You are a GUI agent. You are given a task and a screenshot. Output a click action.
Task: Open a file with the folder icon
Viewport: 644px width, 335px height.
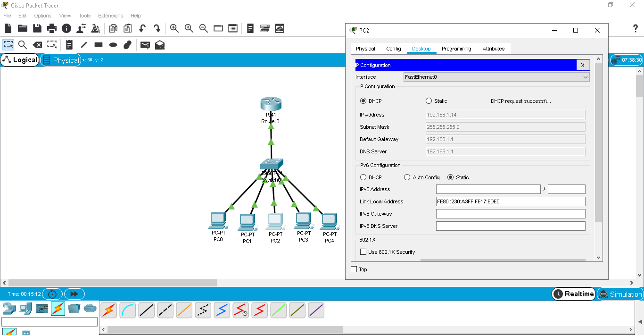tap(23, 28)
